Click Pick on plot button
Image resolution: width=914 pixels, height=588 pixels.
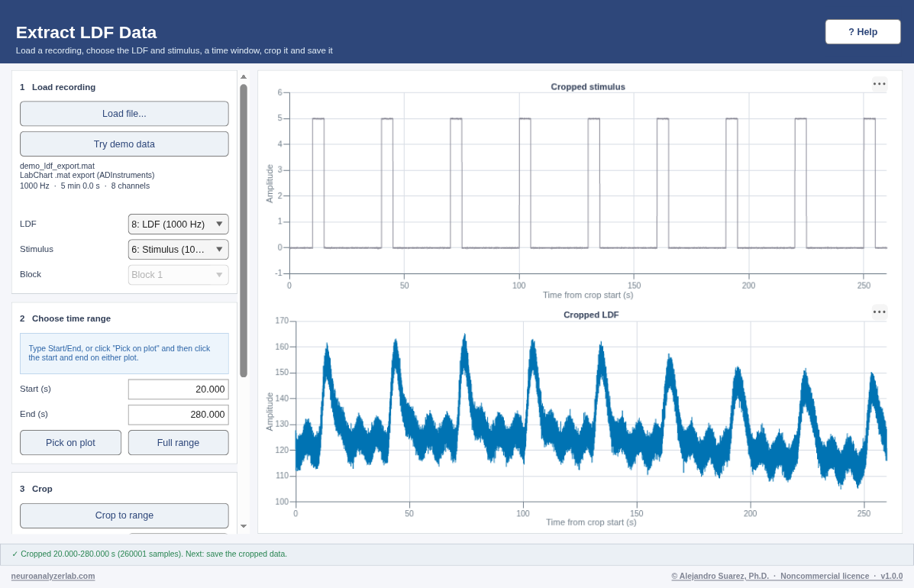click(x=70, y=443)
